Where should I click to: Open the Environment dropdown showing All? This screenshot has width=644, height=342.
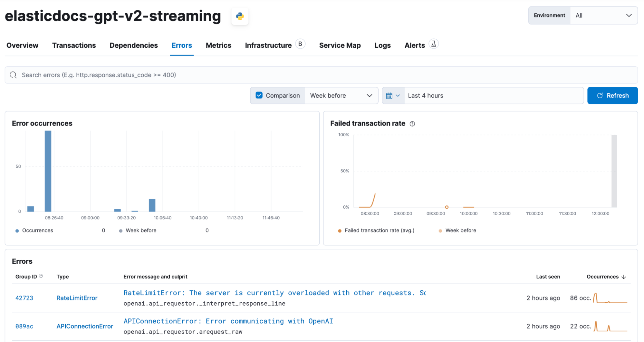point(604,15)
